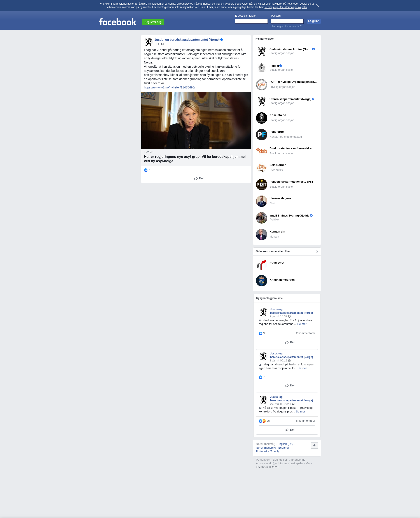Switch language to English (US)

tap(285, 444)
